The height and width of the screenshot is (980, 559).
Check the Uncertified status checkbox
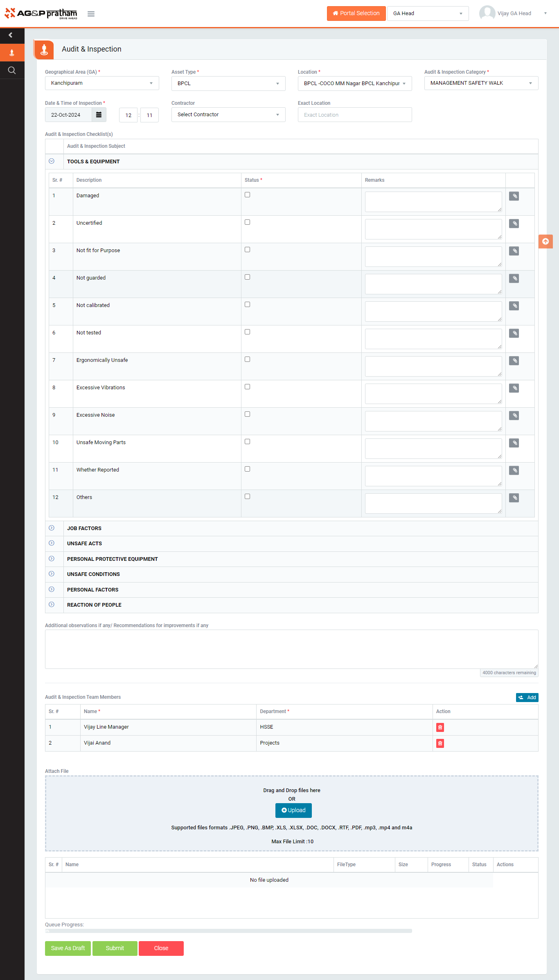click(247, 222)
